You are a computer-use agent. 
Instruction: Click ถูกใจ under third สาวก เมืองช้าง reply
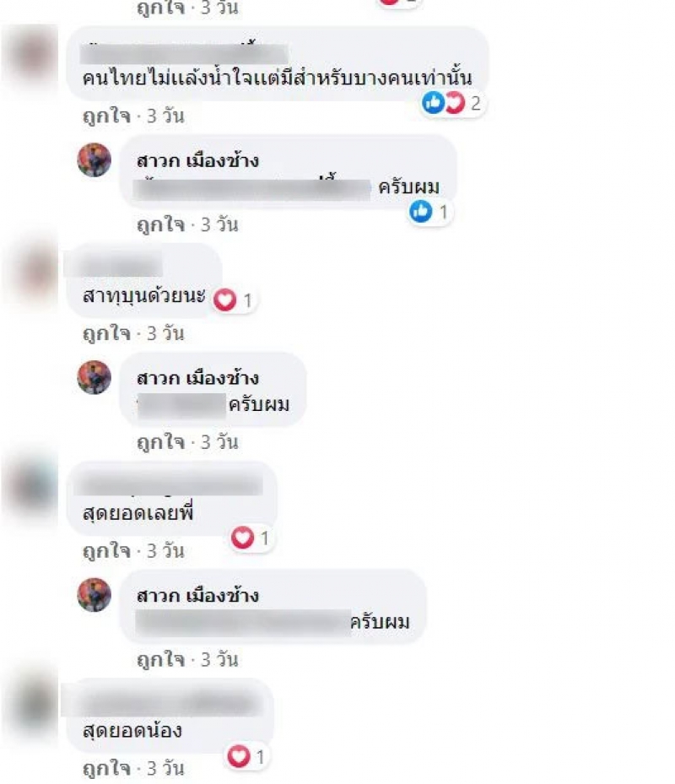tap(161, 660)
